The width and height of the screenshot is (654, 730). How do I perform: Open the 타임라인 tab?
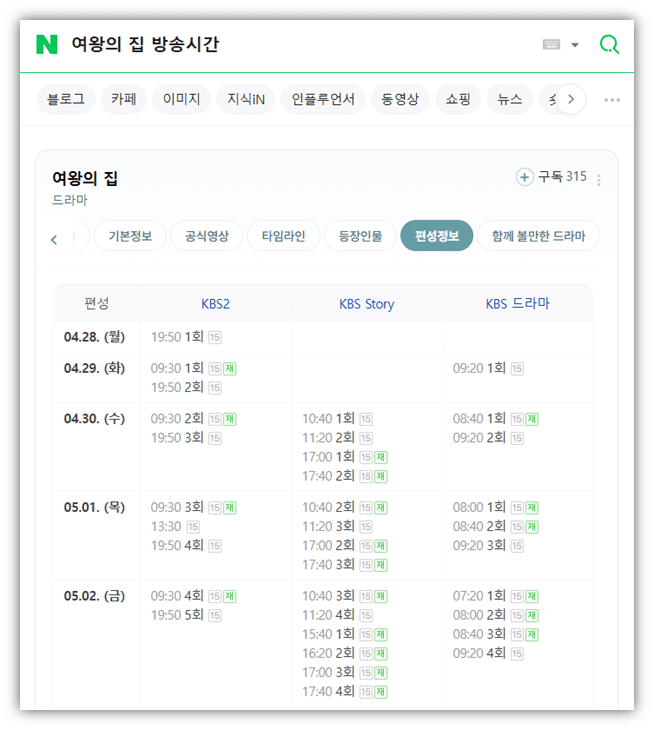(x=283, y=236)
